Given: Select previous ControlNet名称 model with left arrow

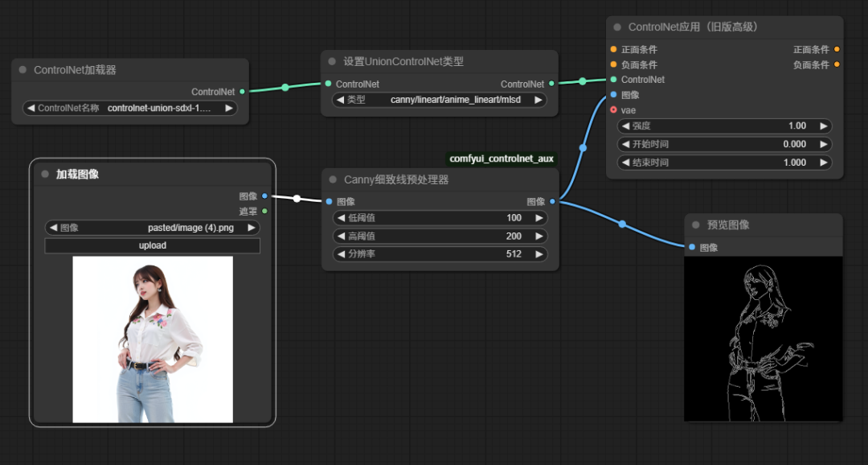Looking at the screenshot, I should pyautogui.click(x=31, y=108).
